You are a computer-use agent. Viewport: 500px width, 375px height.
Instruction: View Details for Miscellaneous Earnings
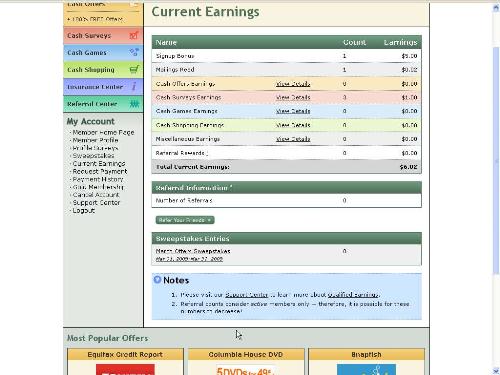point(293,139)
